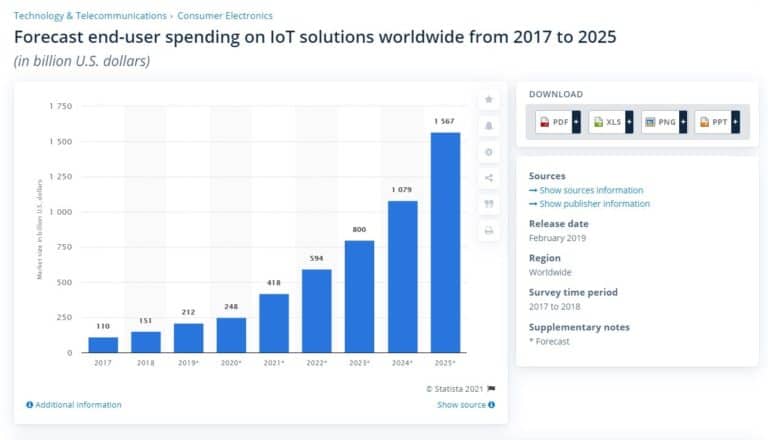Click the info icon before Additional Information
The height and width of the screenshot is (440, 768).
click(29, 405)
